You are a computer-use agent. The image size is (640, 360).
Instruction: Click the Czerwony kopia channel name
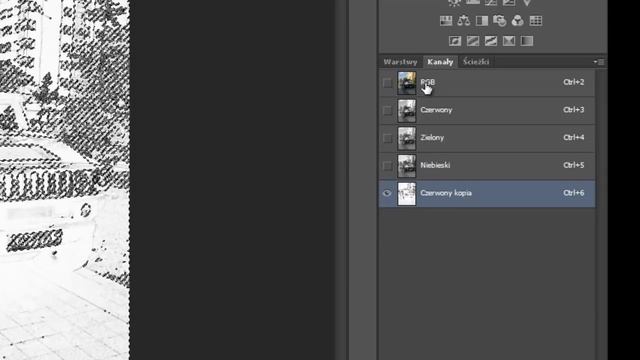446,193
